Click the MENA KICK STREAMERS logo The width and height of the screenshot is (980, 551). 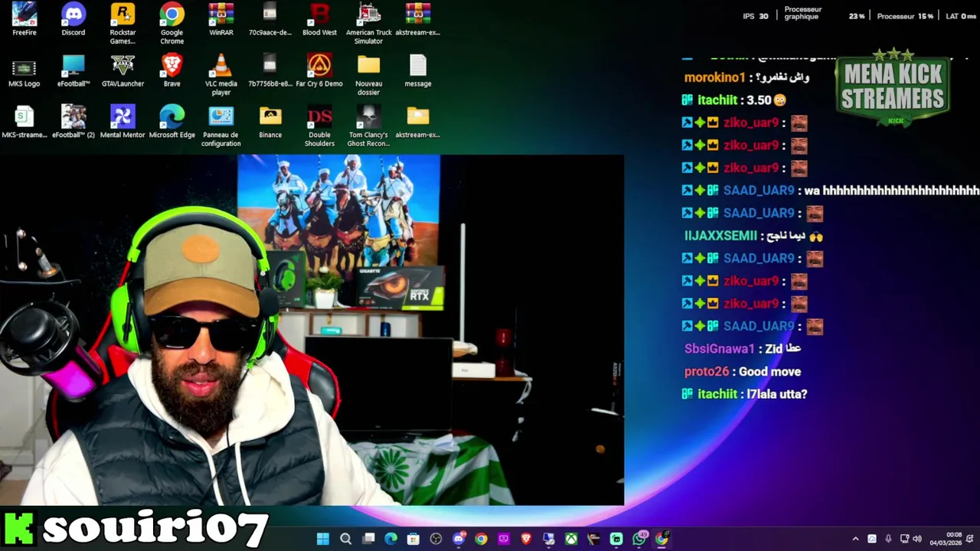point(893,90)
